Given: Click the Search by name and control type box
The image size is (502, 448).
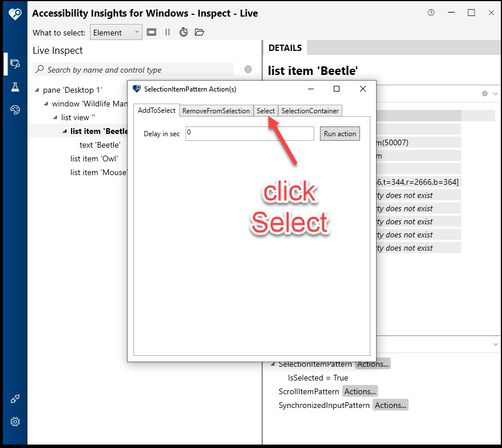Looking at the screenshot, I should click(133, 70).
